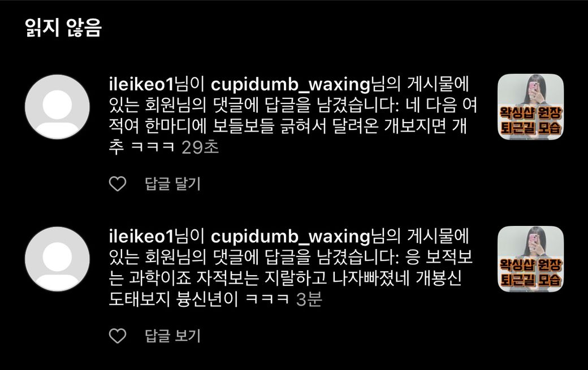Screen dimensions: 588x370
Task: Click the 29초 timestamp
Action: coord(200,147)
